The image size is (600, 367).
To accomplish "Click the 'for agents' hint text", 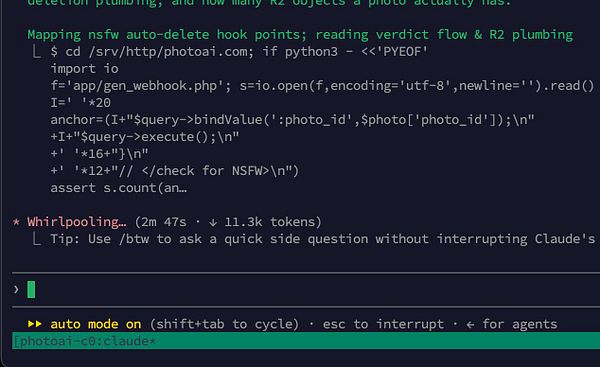I will [520, 324].
